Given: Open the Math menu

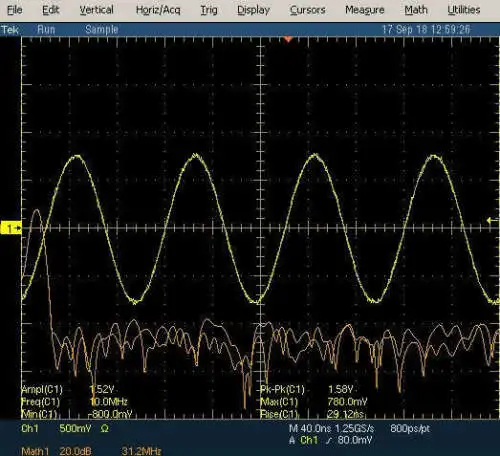Looking at the screenshot, I should coord(416,10).
